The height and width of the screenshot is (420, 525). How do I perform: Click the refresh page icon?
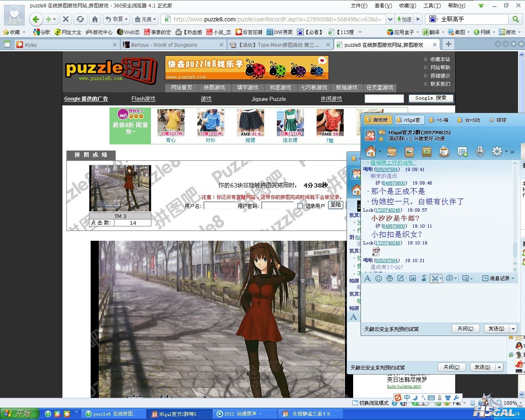point(80,19)
